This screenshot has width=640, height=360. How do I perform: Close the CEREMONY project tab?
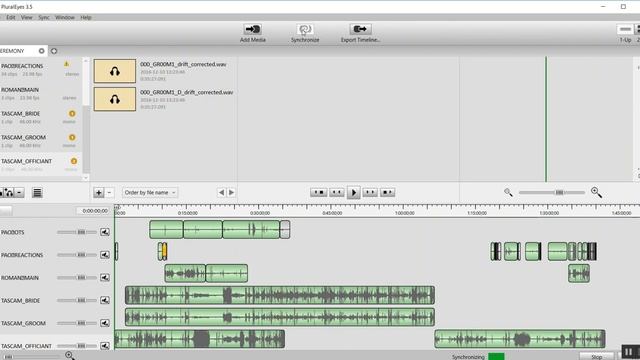42,51
